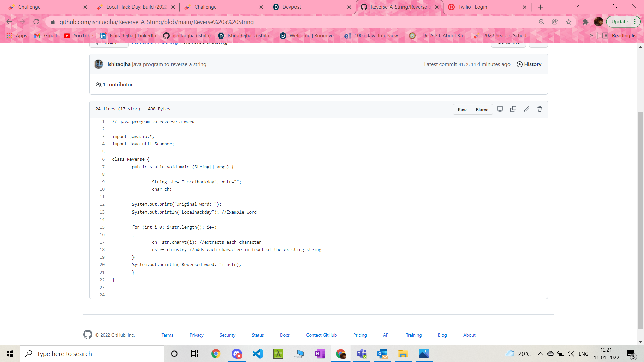Delete this file using the trash icon
644x362 pixels.
pyautogui.click(x=539, y=109)
